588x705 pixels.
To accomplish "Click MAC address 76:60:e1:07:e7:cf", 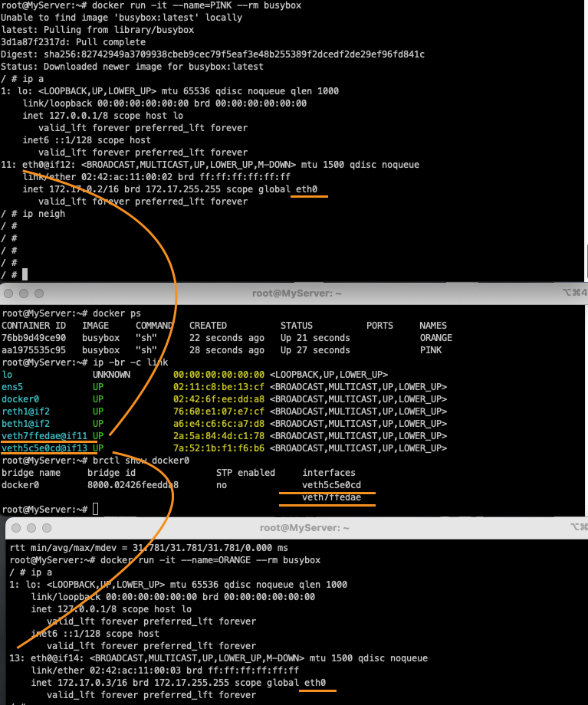I will click(218, 412).
